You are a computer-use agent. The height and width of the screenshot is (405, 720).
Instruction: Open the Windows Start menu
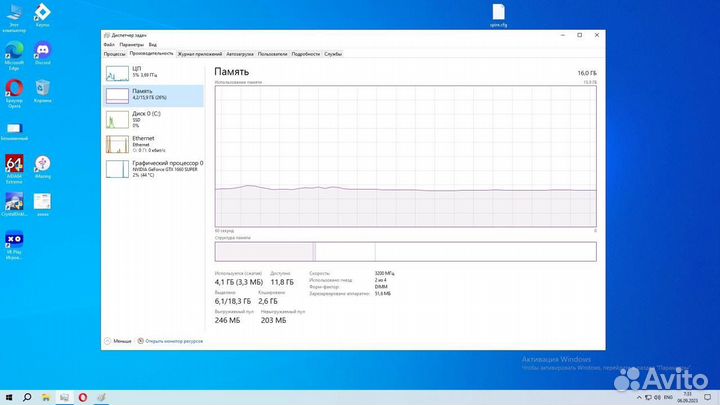8,397
